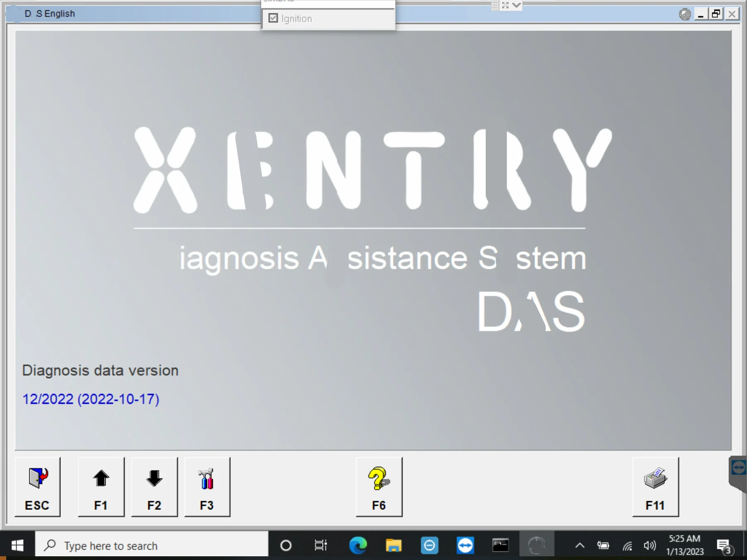Click the volume speaker tray icon
Viewport: 747px width, 560px height.
coord(650,546)
